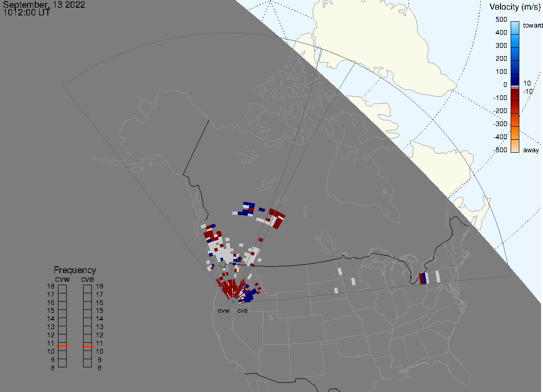Select the "away" label beside the colorbar
Image resolution: width=543 pixels, height=392 pixels.
(531, 150)
